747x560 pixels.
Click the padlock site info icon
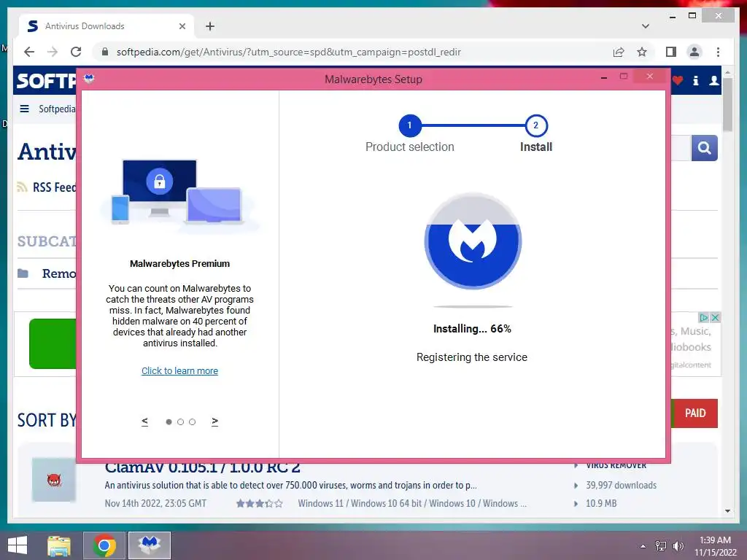(x=105, y=52)
